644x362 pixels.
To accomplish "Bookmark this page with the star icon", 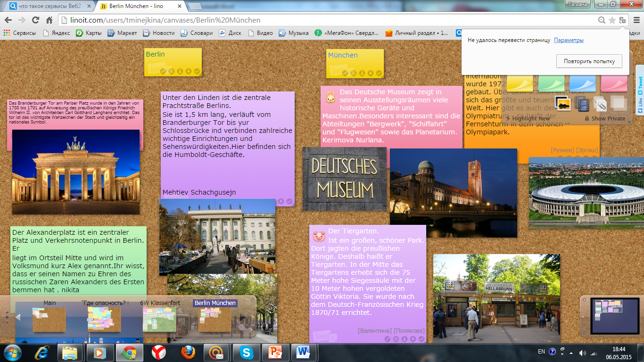I will pyautogui.click(x=612, y=20).
